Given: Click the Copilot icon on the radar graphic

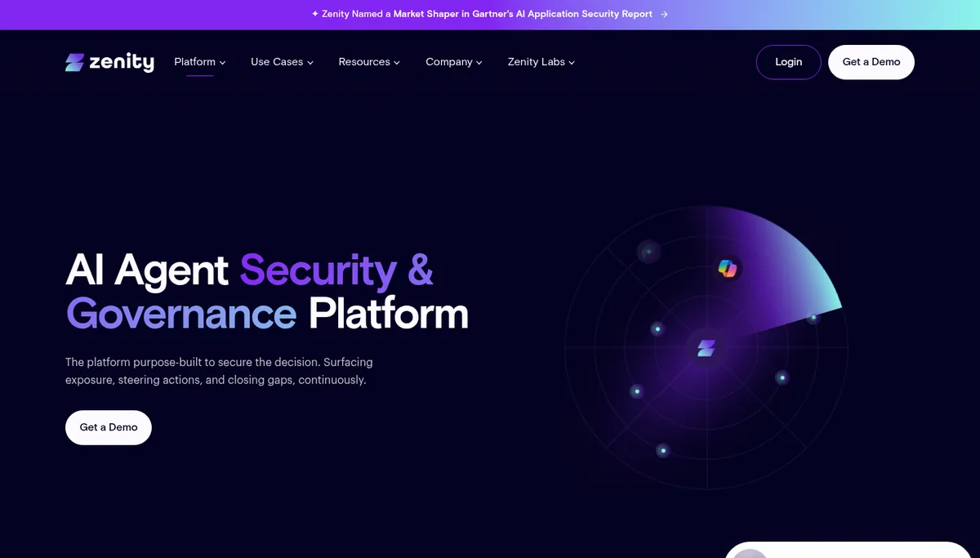Looking at the screenshot, I should coord(727,267).
